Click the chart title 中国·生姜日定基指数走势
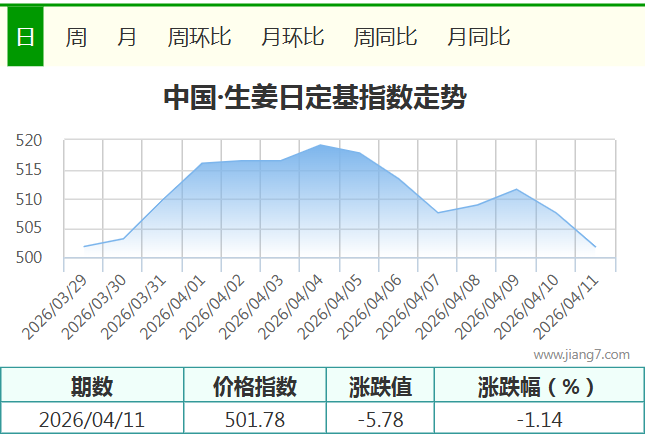The height and width of the screenshot is (440, 645). click(x=314, y=98)
